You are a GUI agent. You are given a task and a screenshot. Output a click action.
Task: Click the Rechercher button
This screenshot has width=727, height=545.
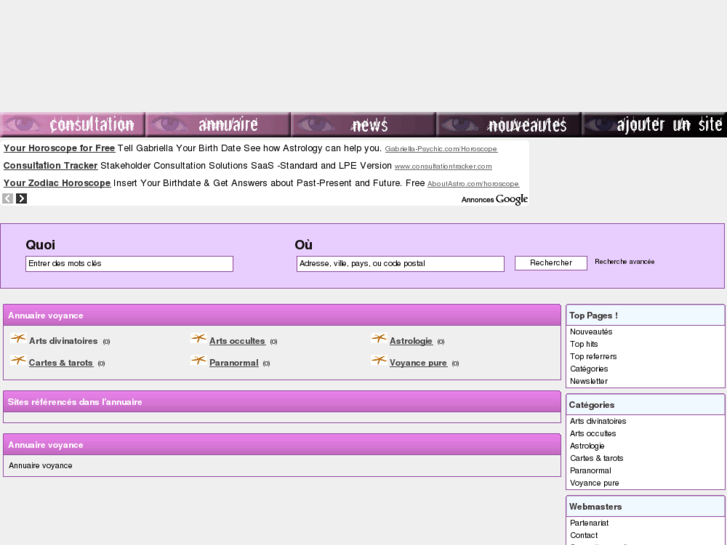pos(551,263)
